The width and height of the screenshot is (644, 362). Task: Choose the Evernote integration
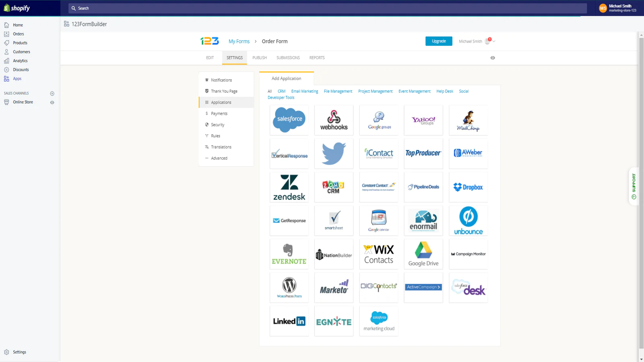pos(289,254)
